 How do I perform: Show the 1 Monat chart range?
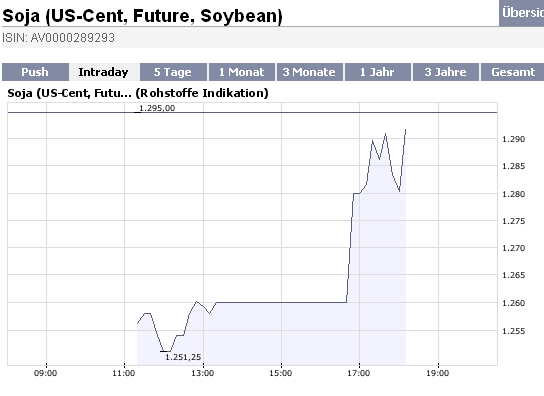[x=241, y=72]
